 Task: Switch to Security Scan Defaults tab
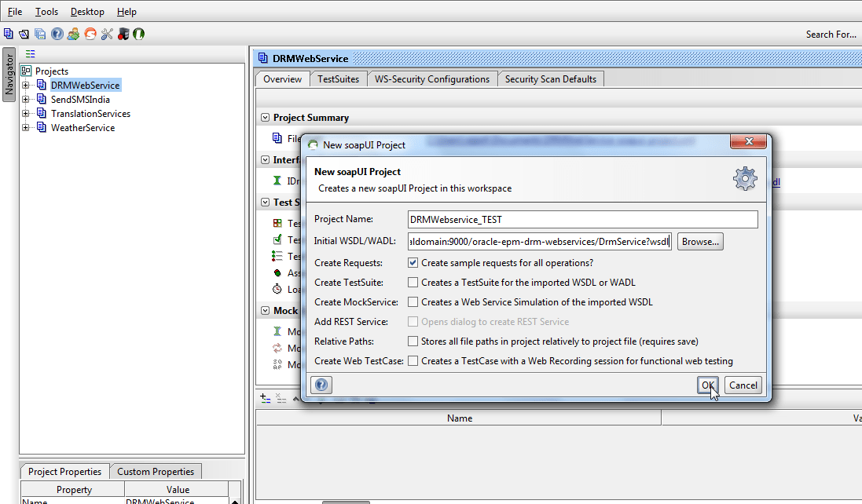(551, 79)
